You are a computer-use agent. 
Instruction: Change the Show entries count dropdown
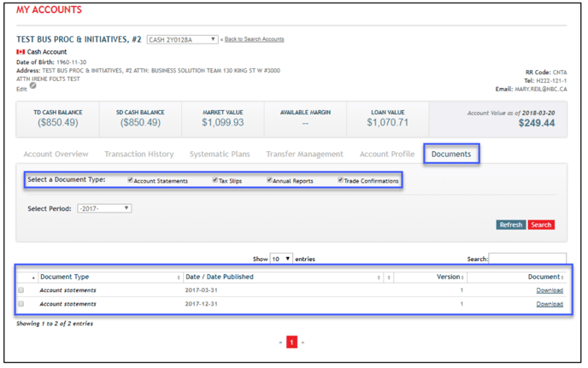tap(281, 259)
